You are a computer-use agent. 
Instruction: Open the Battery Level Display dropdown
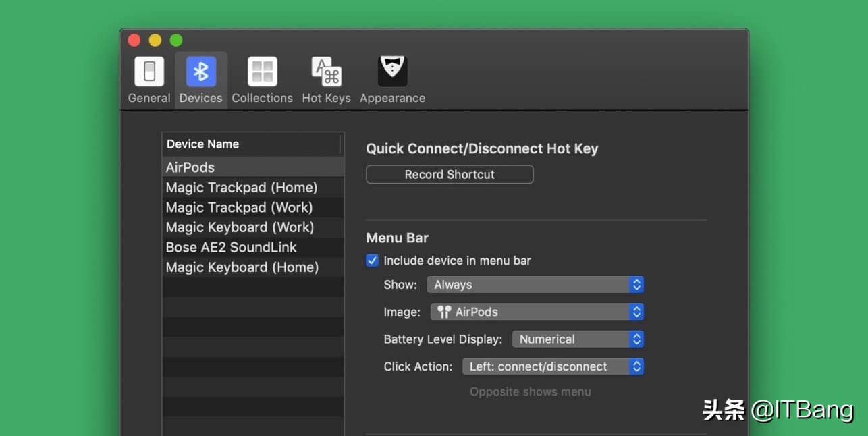(x=578, y=339)
